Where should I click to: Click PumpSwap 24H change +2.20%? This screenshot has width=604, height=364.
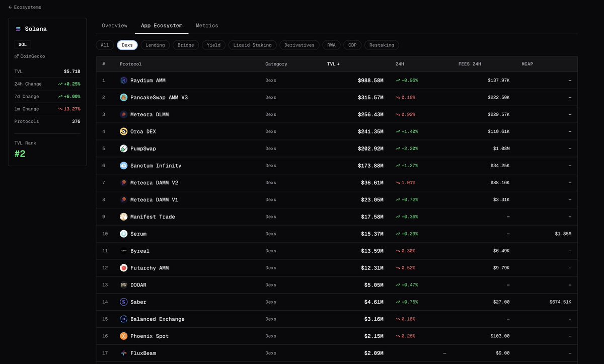click(407, 149)
